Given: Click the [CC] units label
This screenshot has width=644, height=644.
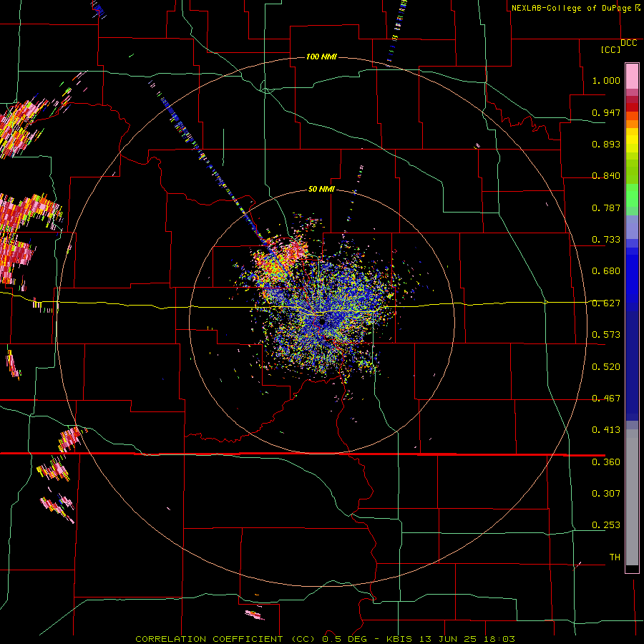Looking at the screenshot, I should 611,49.
